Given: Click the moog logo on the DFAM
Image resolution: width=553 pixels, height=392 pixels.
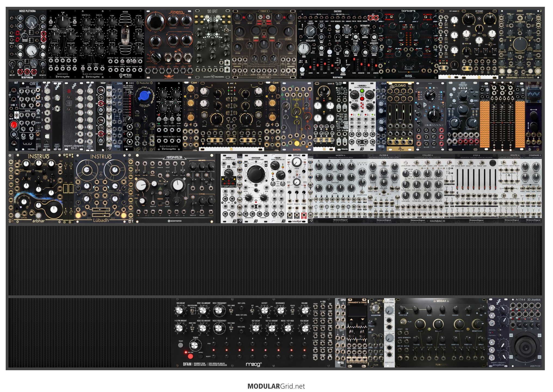Looking at the screenshot, I should pyautogui.click(x=254, y=364).
